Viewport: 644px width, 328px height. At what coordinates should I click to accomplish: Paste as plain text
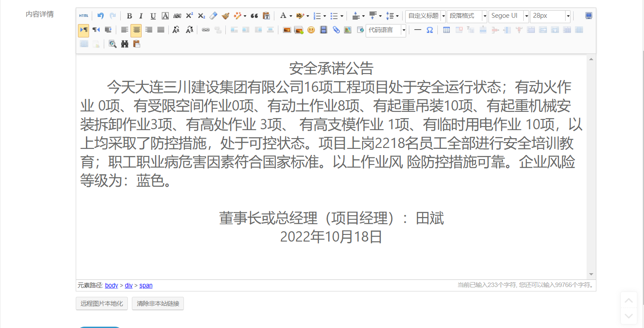pos(266,16)
